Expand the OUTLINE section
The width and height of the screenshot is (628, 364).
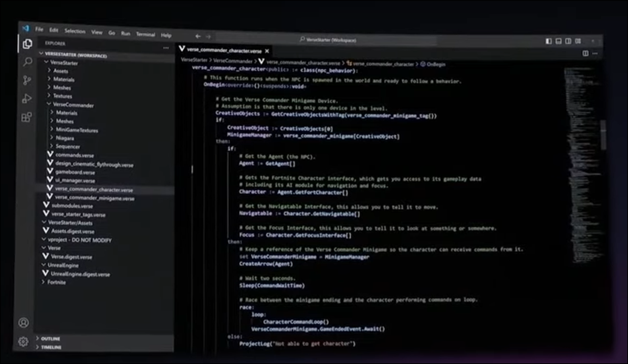pyautogui.click(x=50, y=338)
